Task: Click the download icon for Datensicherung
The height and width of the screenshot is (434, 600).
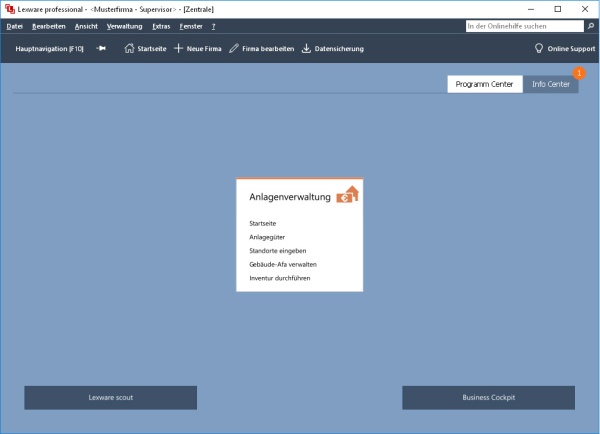Action: pyautogui.click(x=306, y=48)
